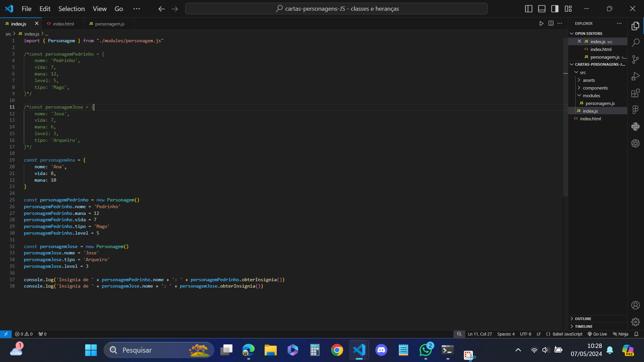
Task: Click the Go Live status bar button
Action: 597,334
